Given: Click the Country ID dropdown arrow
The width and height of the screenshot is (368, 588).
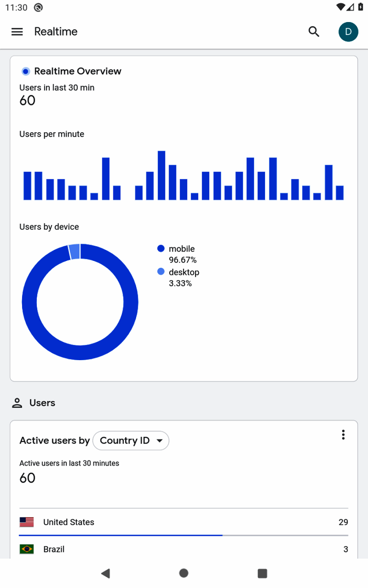Looking at the screenshot, I should click(x=160, y=441).
